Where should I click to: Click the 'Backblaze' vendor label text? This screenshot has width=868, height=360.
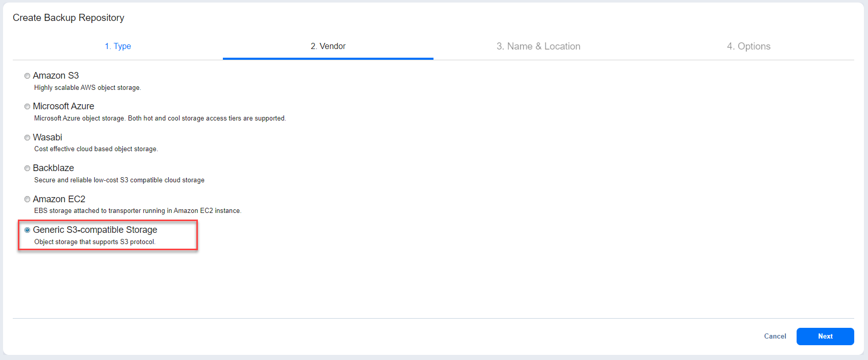click(x=54, y=168)
